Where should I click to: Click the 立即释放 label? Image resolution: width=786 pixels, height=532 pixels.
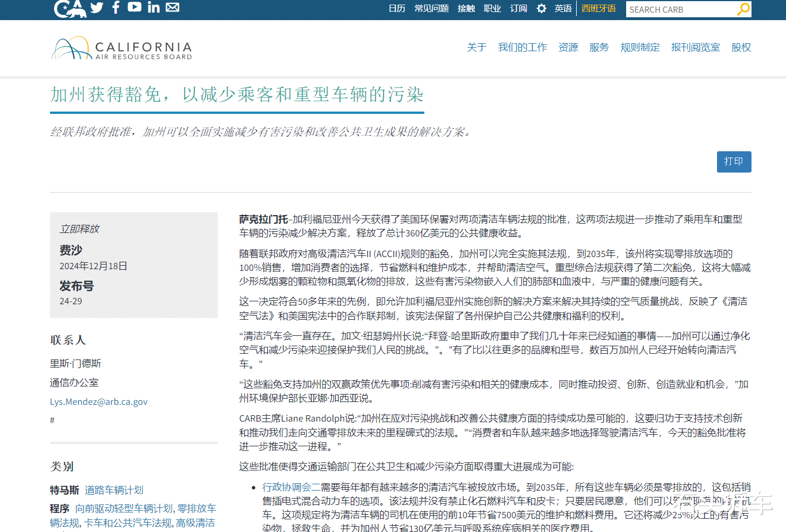(79, 229)
